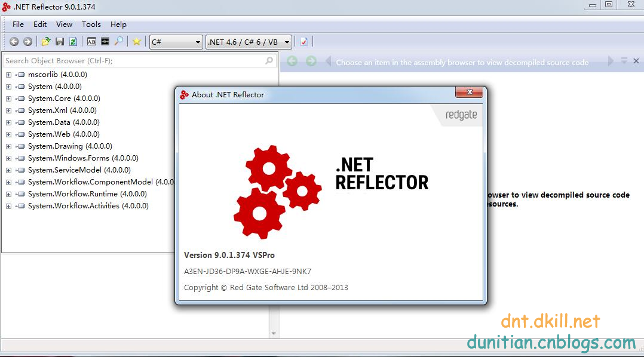Expand the System.ServiceModel node

(x=8, y=170)
